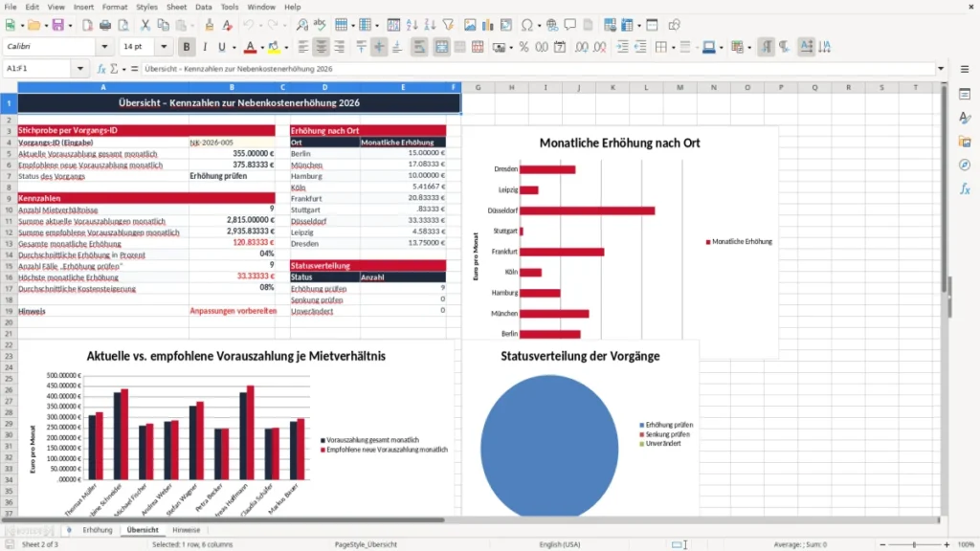Open Find & Replace tool

[301, 25]
